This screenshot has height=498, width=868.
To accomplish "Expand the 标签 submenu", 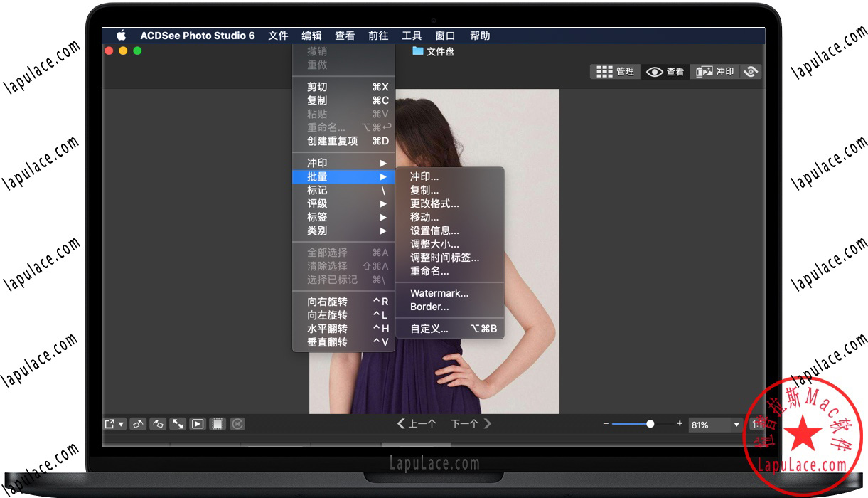I will 343,217.
